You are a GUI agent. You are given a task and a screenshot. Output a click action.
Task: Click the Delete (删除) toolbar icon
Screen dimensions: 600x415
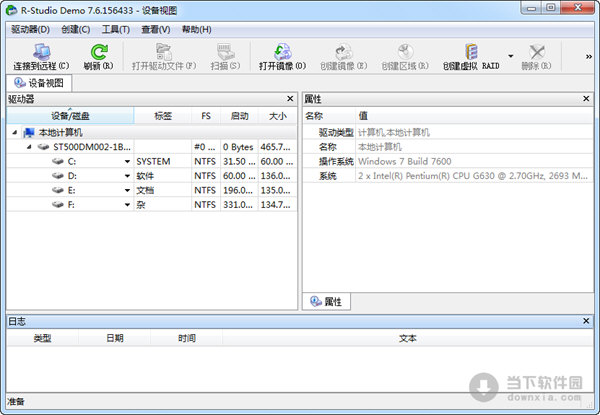(x=536, y=52)
